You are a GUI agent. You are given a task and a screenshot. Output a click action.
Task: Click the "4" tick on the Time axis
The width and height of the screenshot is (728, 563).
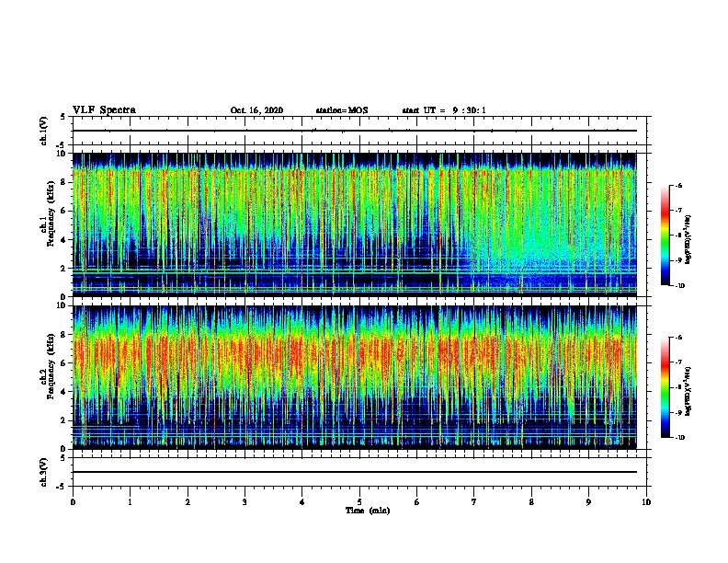tap(302, 502)
